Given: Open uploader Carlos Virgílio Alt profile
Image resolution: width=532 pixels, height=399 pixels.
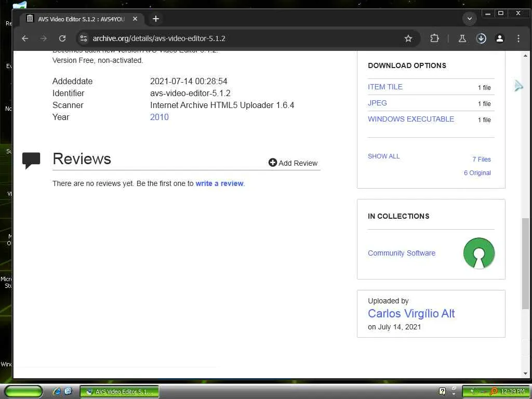Looking at the screenshot, I should 411,313.
